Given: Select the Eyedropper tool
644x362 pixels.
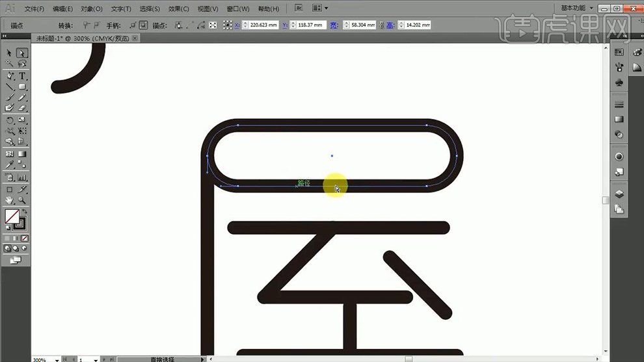Looking at the screenshot, I should (10, 166).
